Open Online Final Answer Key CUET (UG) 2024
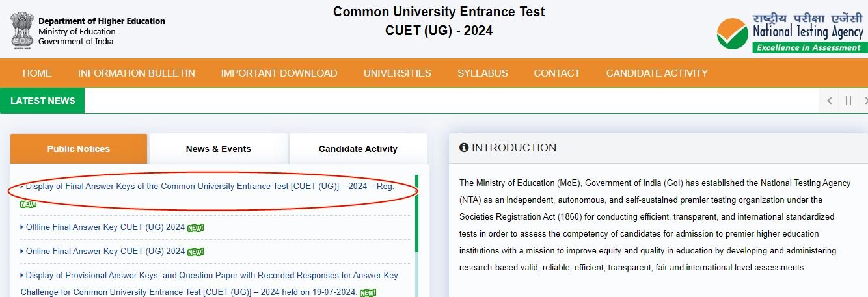This screenshot has width=868, height=297. (x=105, y=251)
